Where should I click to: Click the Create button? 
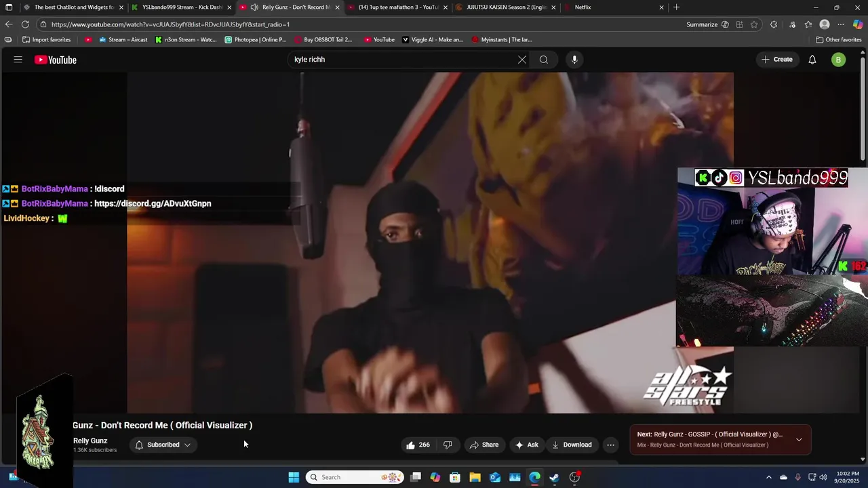[x=776, y=60]
